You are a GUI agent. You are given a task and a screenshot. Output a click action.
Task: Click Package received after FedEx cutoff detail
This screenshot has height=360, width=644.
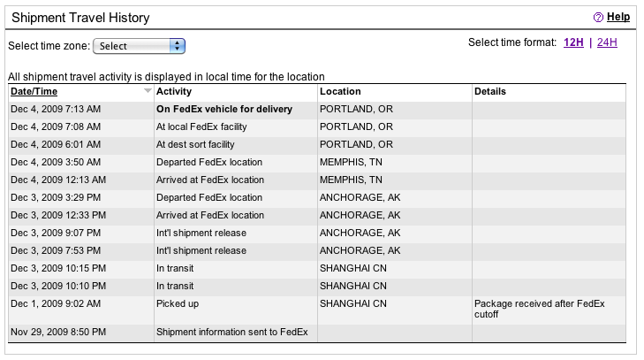coord(539,310)
